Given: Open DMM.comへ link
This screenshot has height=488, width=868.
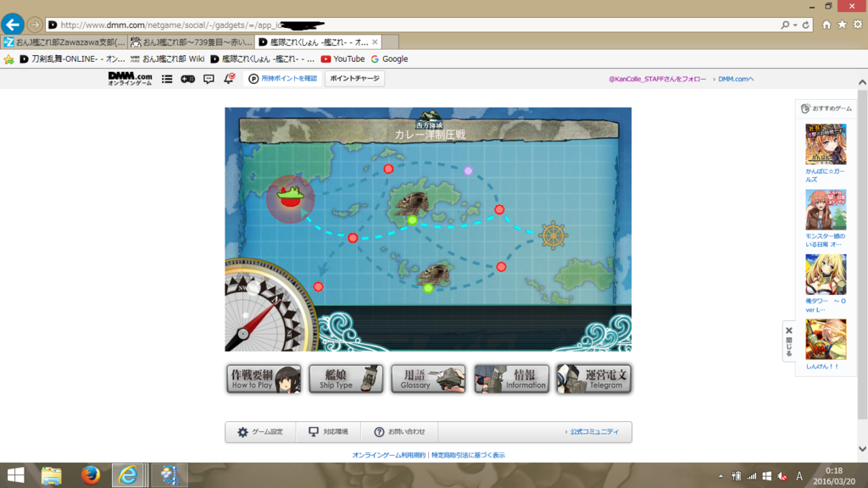Looking at the screenshot, I should (x=736, y=79).
